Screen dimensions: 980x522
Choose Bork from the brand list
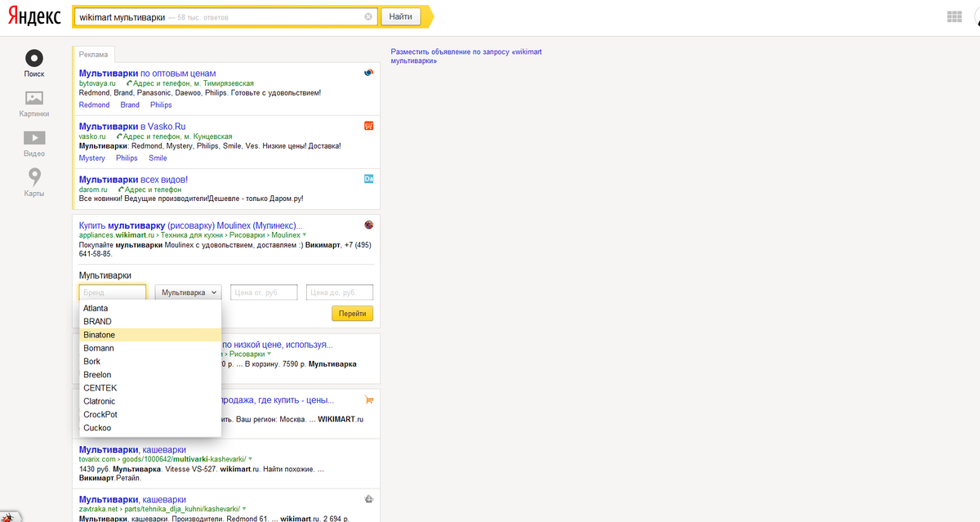click(150, 361)
